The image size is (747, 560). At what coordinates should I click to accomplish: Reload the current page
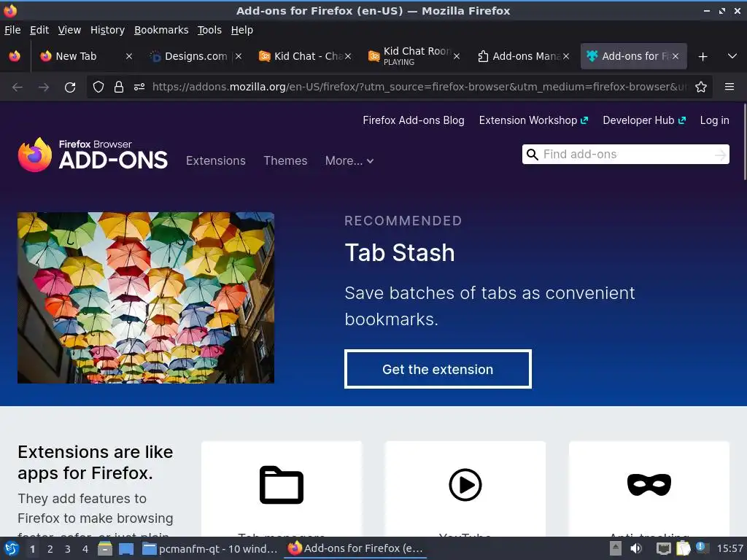70,87
